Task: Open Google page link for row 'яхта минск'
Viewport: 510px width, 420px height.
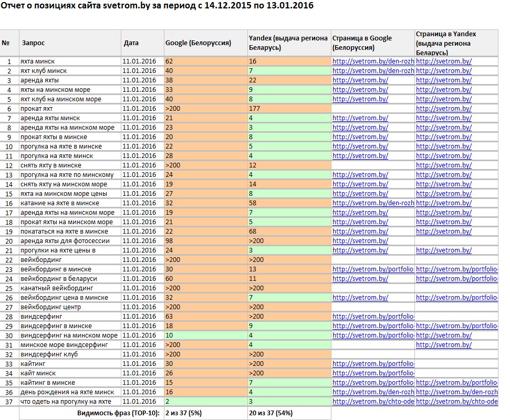Action: (373, 61)
